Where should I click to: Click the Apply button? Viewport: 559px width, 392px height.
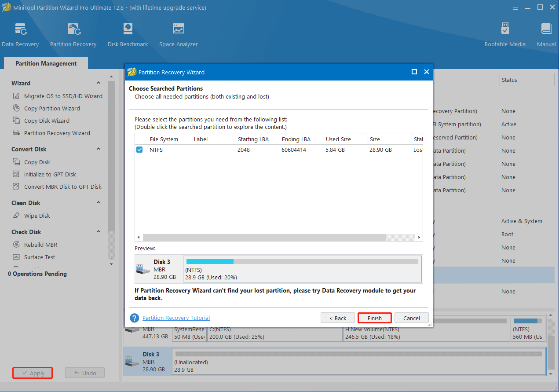pos(33,373)
